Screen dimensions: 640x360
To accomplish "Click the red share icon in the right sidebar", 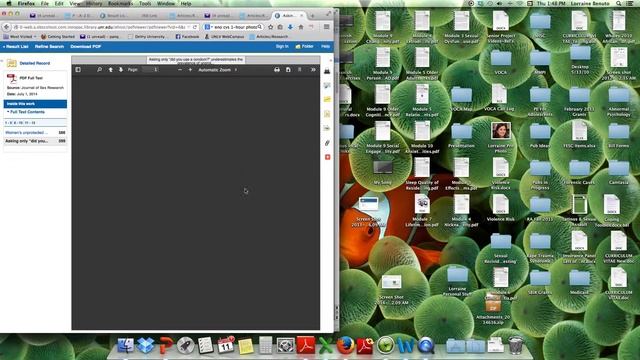I will click(x=327, y=157).
